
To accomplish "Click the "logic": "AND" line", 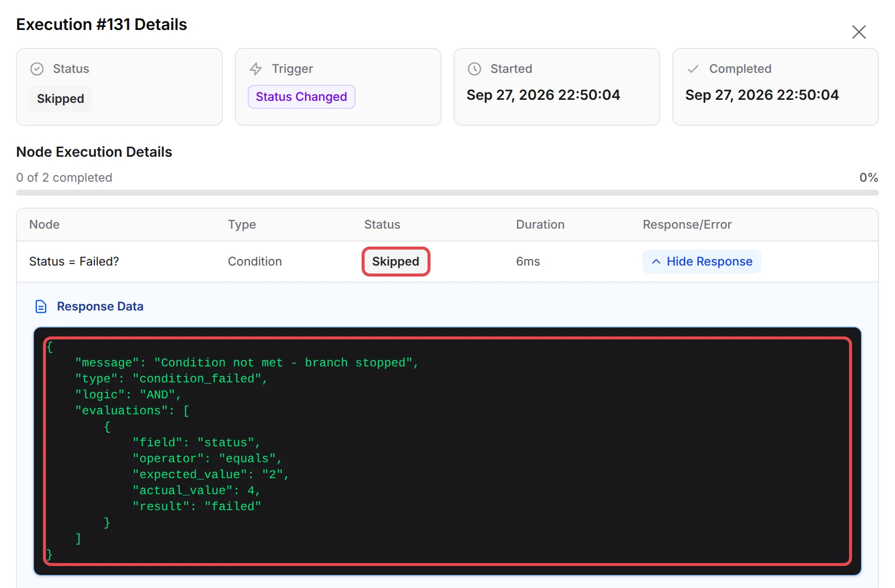I will click(x=128, y=395).
